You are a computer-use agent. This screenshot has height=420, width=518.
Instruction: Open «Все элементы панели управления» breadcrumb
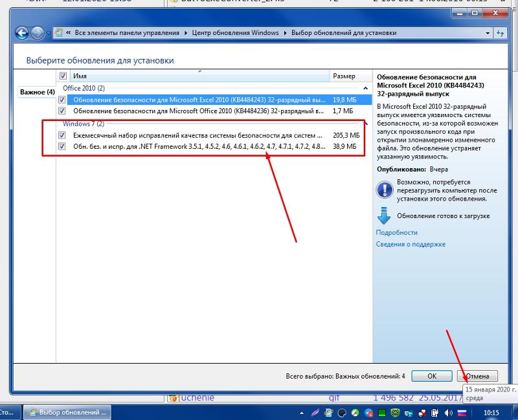point(127,33)
